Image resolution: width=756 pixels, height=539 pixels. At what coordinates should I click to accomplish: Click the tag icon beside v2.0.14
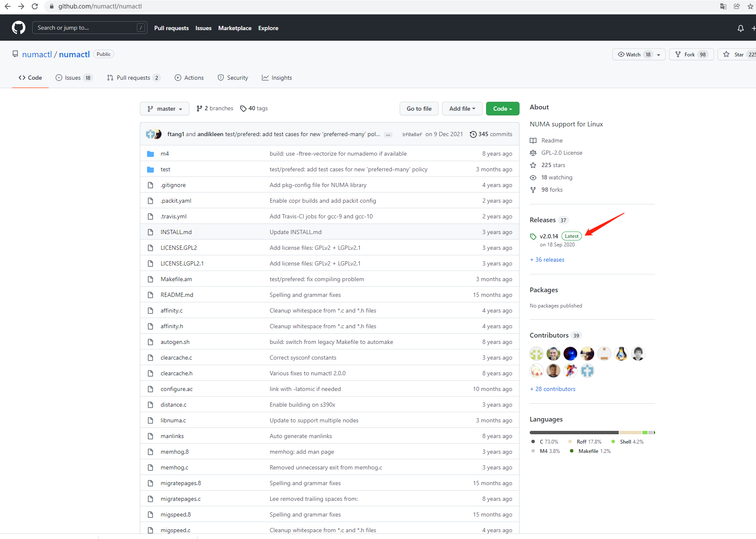coord(533,237)
